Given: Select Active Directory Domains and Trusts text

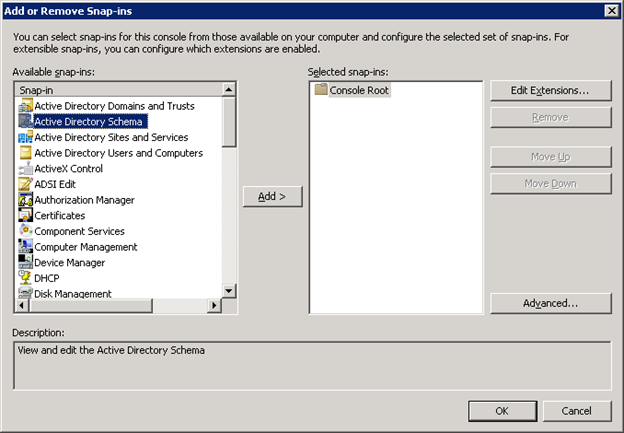Looking at the screenshot, I should coord(115,106).
